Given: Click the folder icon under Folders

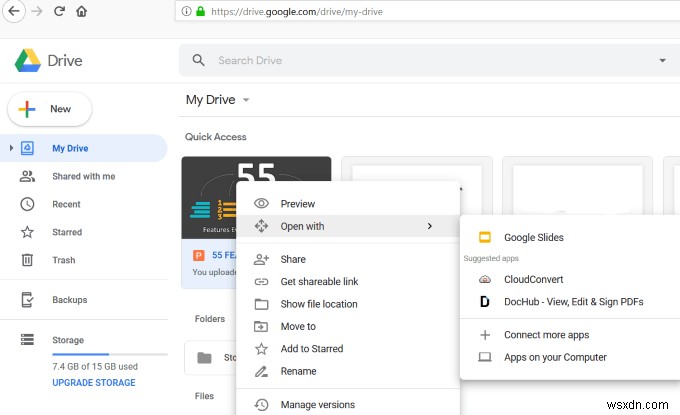Looking at the screenshot, I should pos(204,358).
